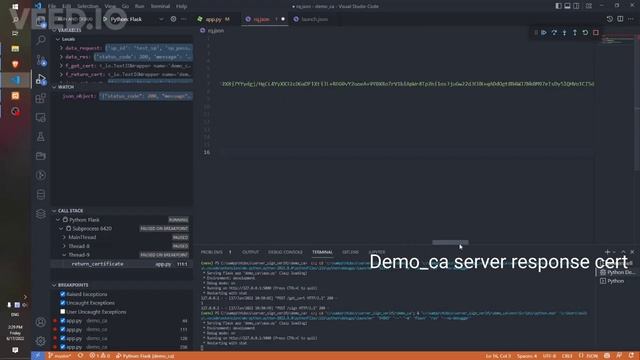This screenshot has width=640, height=360.
Task: Open the Accounts icon in activity bar
Action: point(40,322)
